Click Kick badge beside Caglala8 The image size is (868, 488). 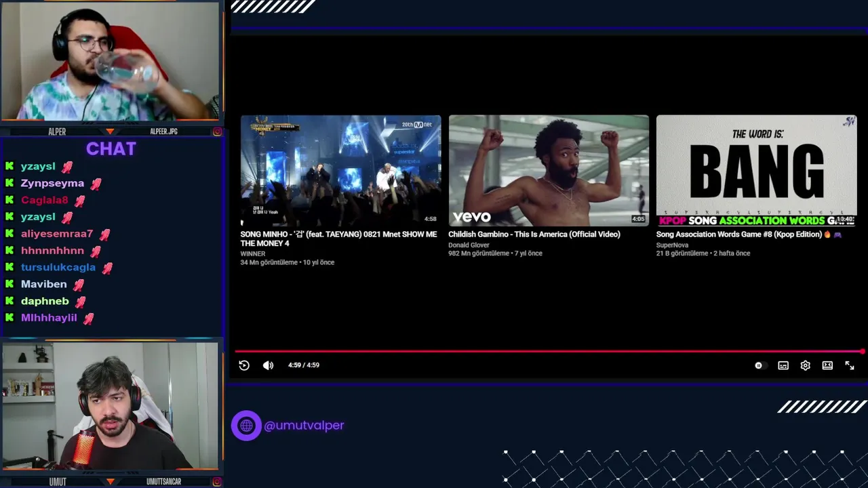[x=9, y=200]
